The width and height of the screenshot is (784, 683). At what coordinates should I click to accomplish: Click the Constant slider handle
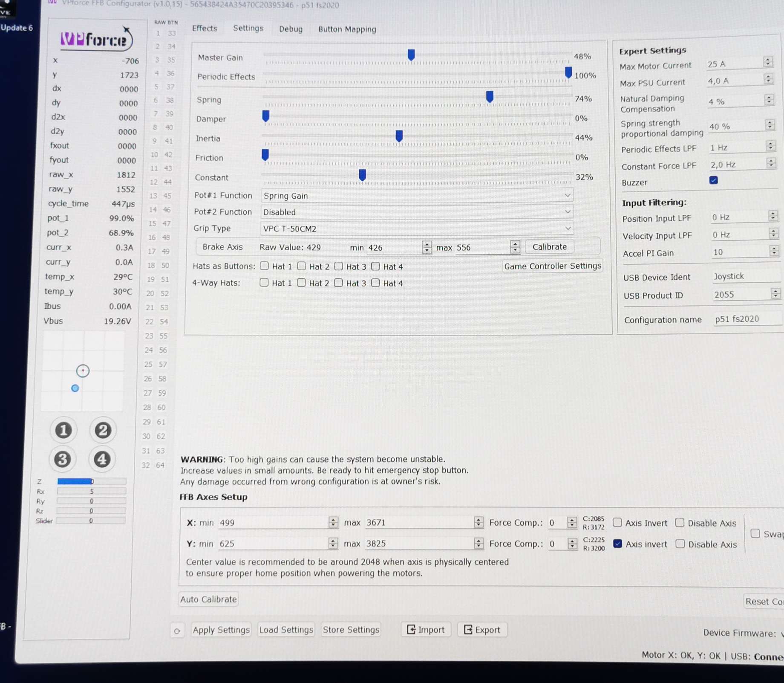pos(363,175)
